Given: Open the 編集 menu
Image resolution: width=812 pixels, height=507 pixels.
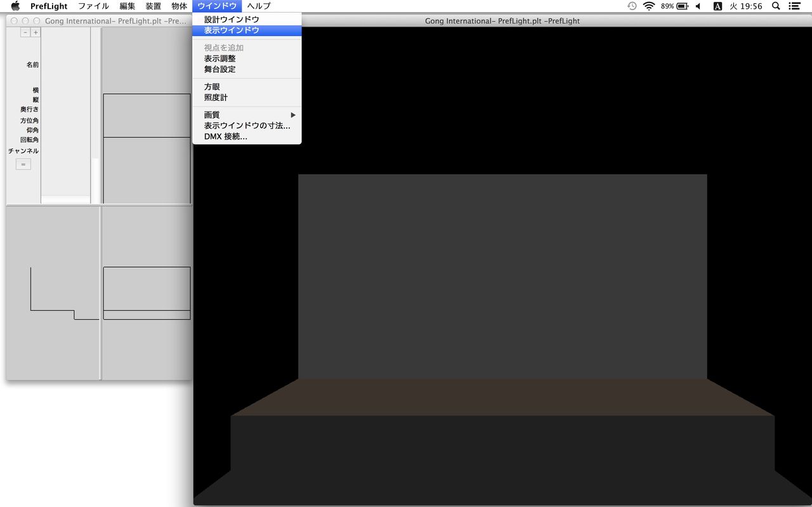Looking at the screenshot, I should tap(128, 6).
